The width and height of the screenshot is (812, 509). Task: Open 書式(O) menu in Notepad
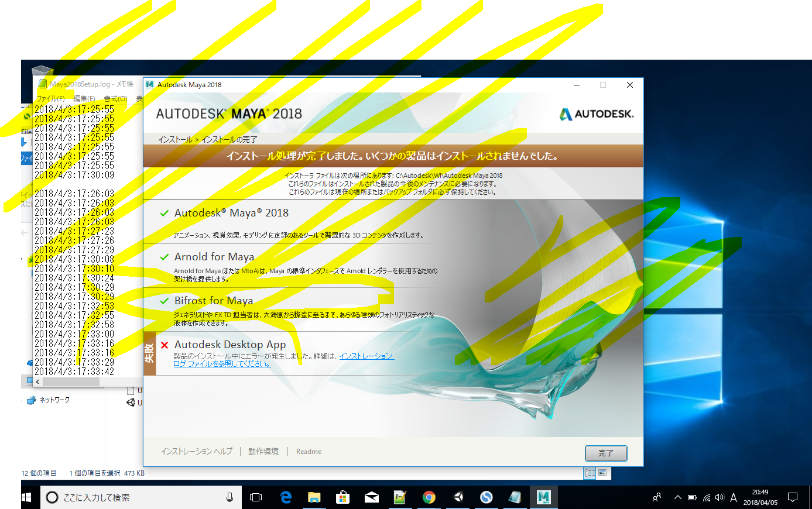point(115,99)
